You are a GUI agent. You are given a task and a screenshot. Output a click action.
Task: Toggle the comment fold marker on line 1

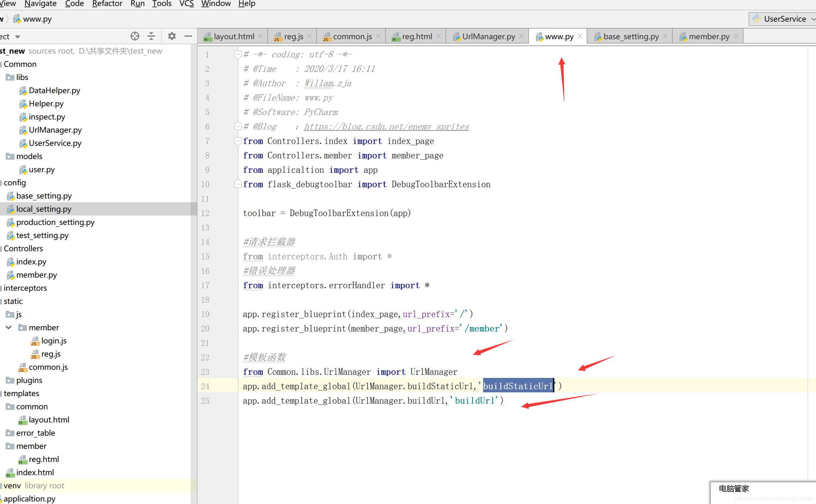(238, 54)
